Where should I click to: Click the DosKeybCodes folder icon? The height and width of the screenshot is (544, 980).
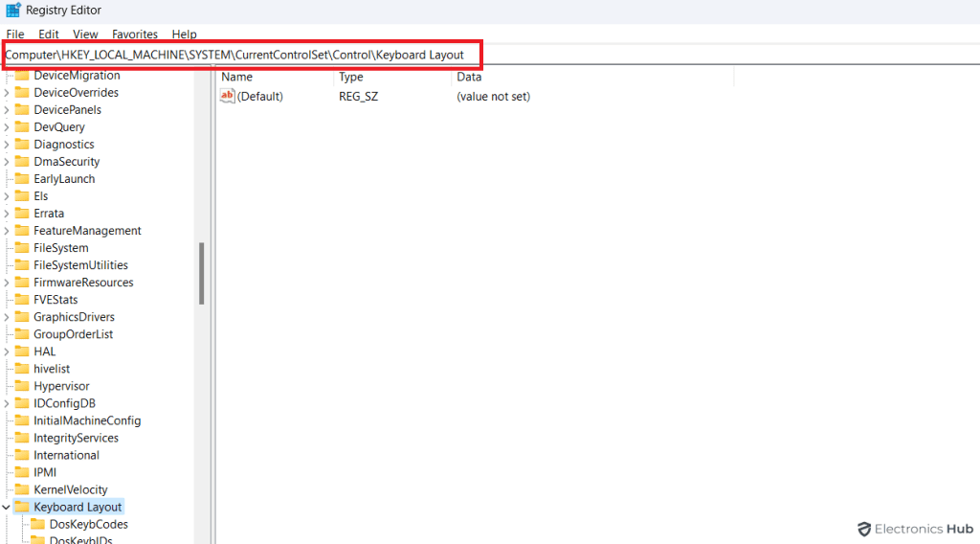click(37, 524)
